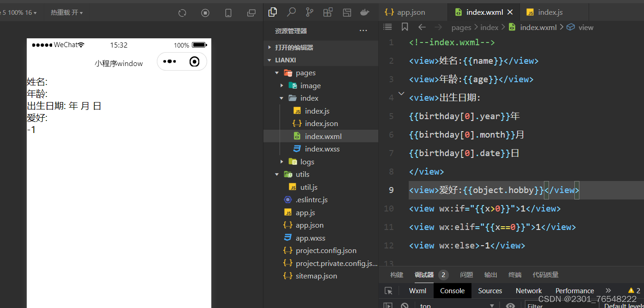
Task: Open the hot reload 热重载 dropdown
Action: [x=66, y=12]
